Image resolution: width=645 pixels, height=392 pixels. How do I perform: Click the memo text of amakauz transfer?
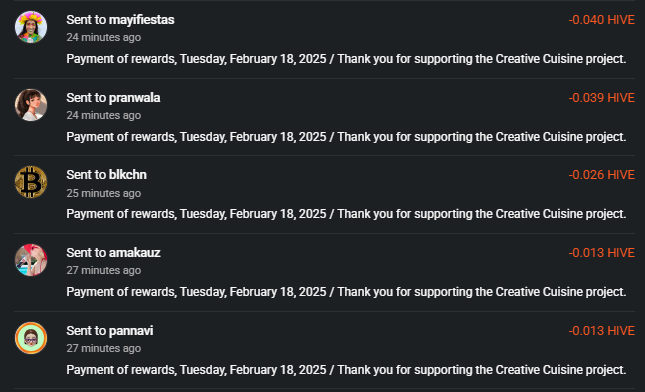pos(346,292)
